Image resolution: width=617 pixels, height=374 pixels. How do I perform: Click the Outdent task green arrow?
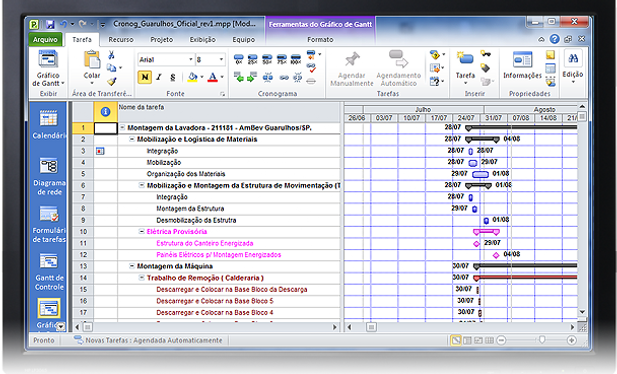pos(238,77)
